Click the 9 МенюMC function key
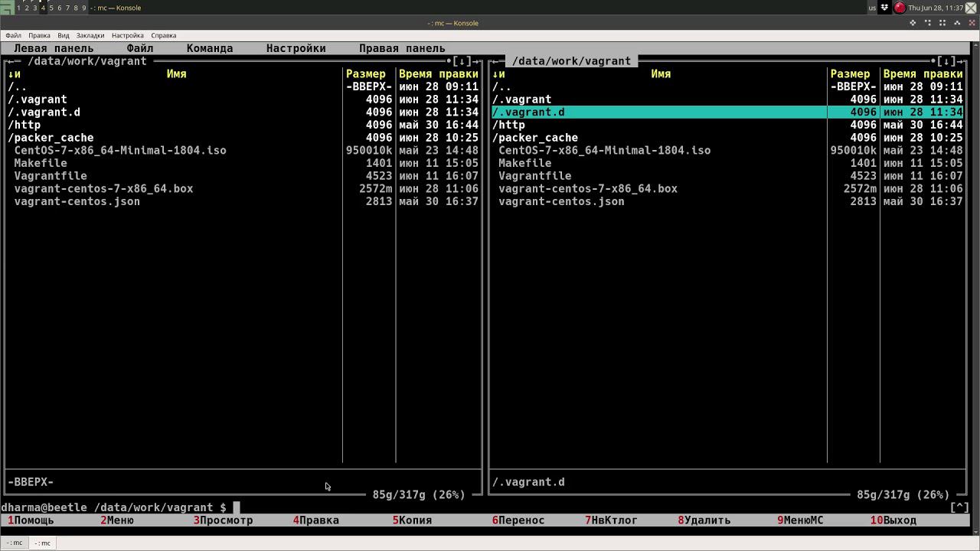 pos(801,520)
